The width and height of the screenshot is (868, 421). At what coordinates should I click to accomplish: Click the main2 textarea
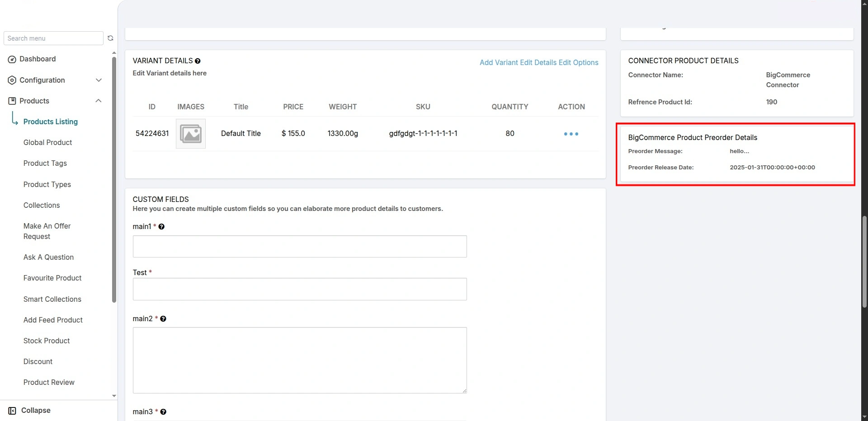300,360
